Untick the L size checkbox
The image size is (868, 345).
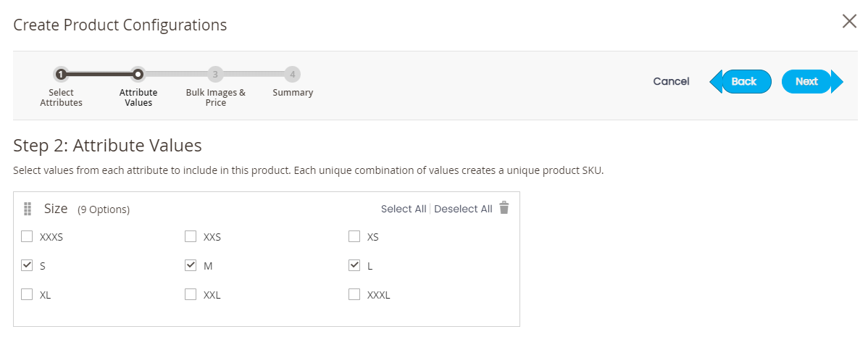click(354, 266)
